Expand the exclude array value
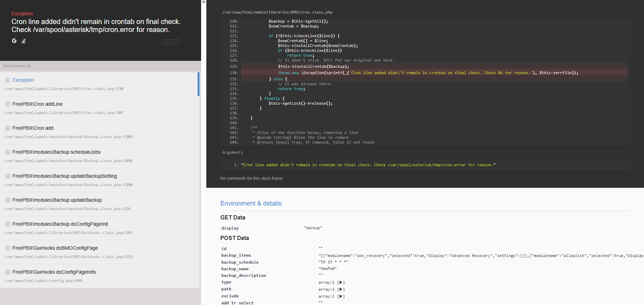This screenshot has height=305, width=644. (x=341, y=296)
